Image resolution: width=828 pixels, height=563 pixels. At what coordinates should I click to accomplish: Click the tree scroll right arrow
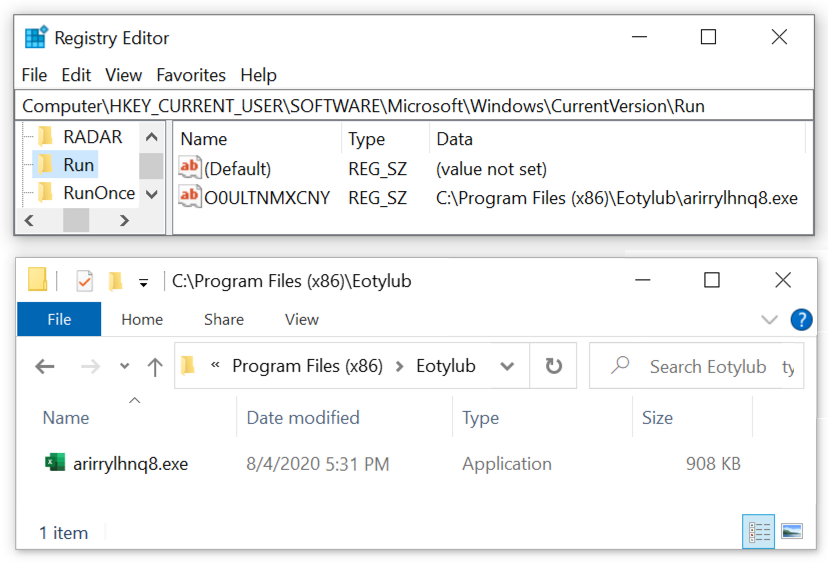coord(125,221)
